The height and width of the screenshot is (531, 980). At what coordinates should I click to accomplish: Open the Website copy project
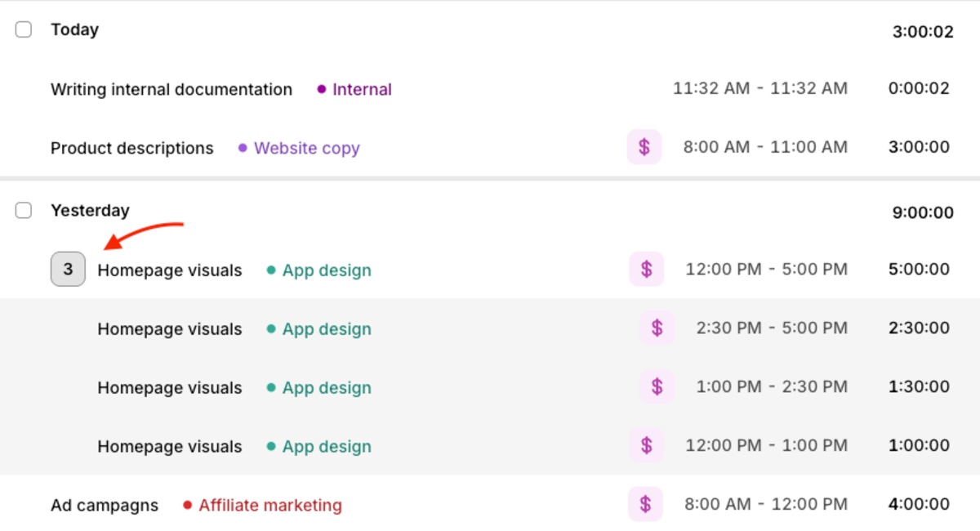click(306, 148)
